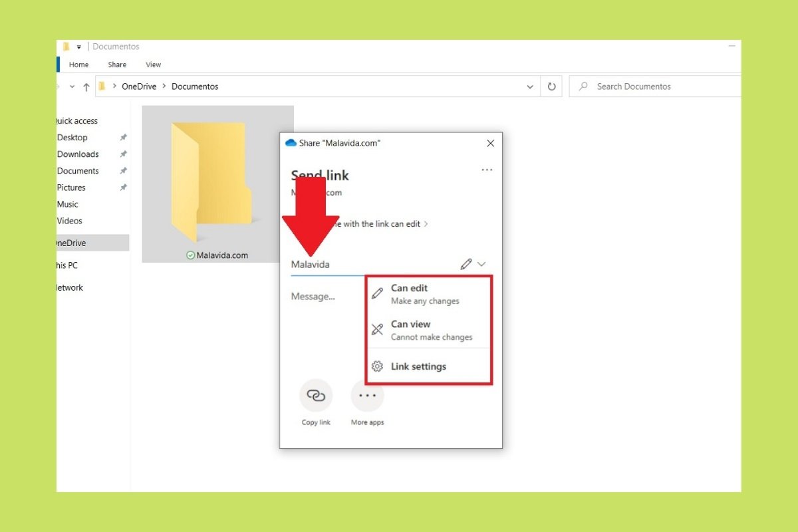Open the Quick Access Toolbar customize arrow
Image resolution: width=798 pixels, height=532 pixels.
(78, 47)
